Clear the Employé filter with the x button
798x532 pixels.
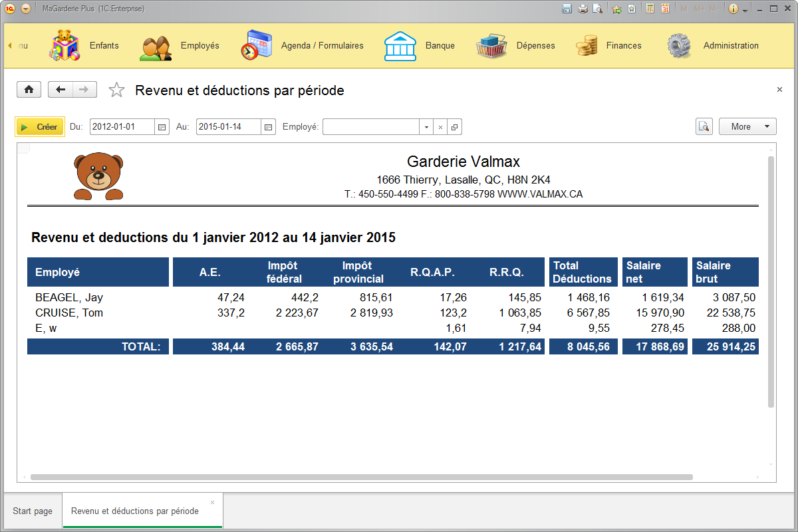440,126
